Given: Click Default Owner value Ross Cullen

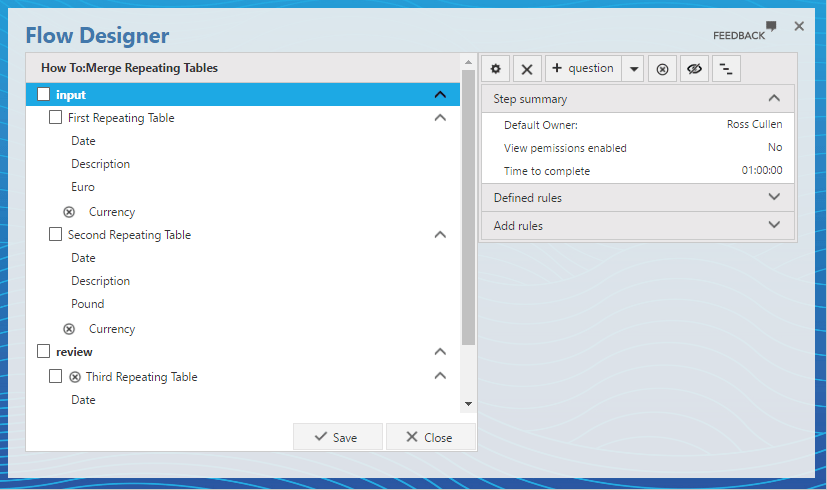Looking at the screenshot, I should 754,124.
